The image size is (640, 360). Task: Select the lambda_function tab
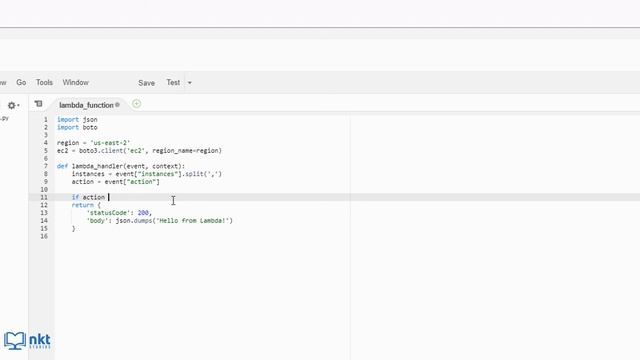click(86, 105)
